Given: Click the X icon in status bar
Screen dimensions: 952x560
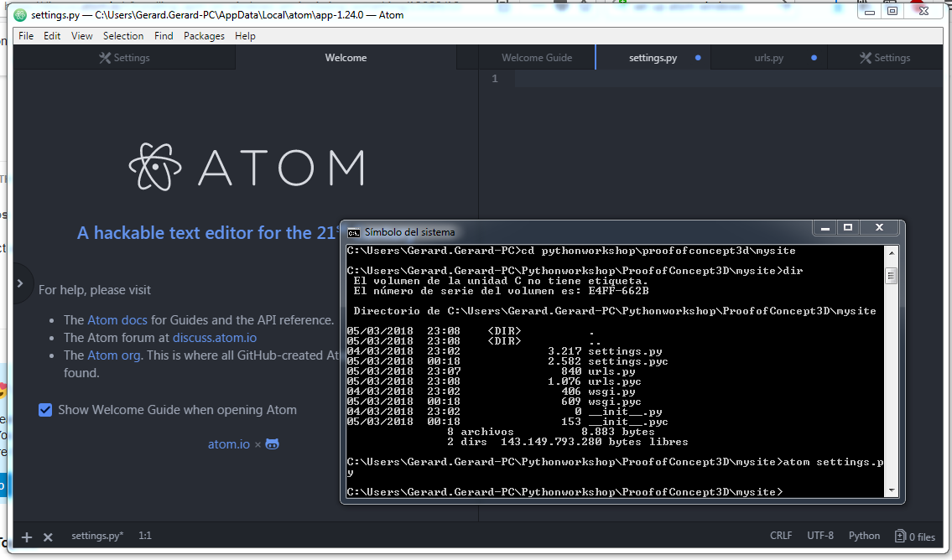Looking at the screenshot, I should pyautogui.click(x=48, y=537).
